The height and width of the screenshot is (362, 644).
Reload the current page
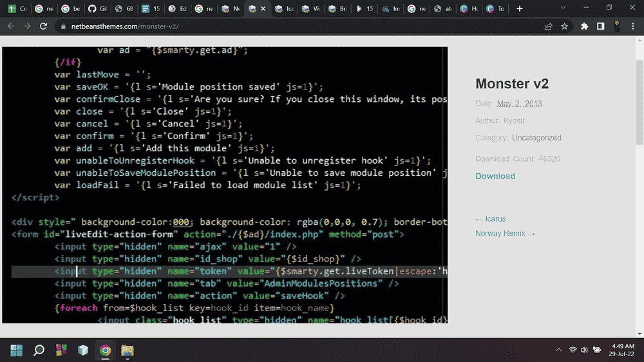[43, 26]
